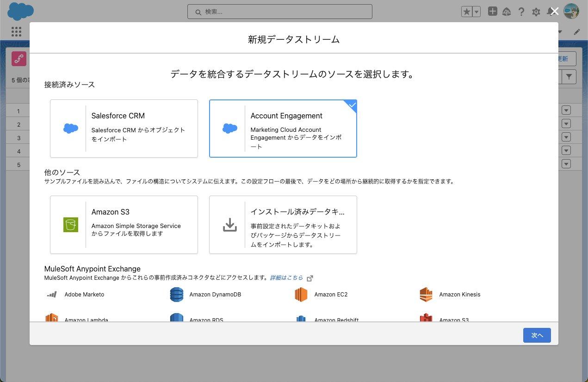Image resolution: width=588 pixels, height=382 pixels.
Task: Click the Salesforce logo in header
Action: [21, 12]
